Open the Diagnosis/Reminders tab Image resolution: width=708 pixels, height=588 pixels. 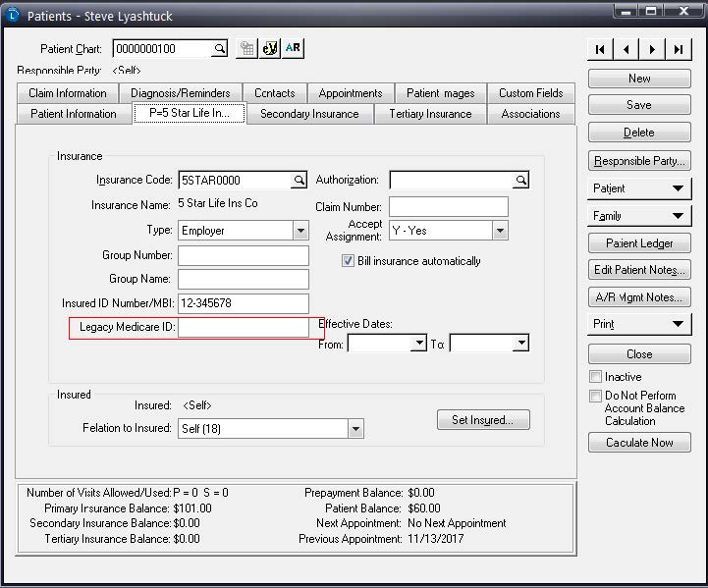(x=180, y=93)
